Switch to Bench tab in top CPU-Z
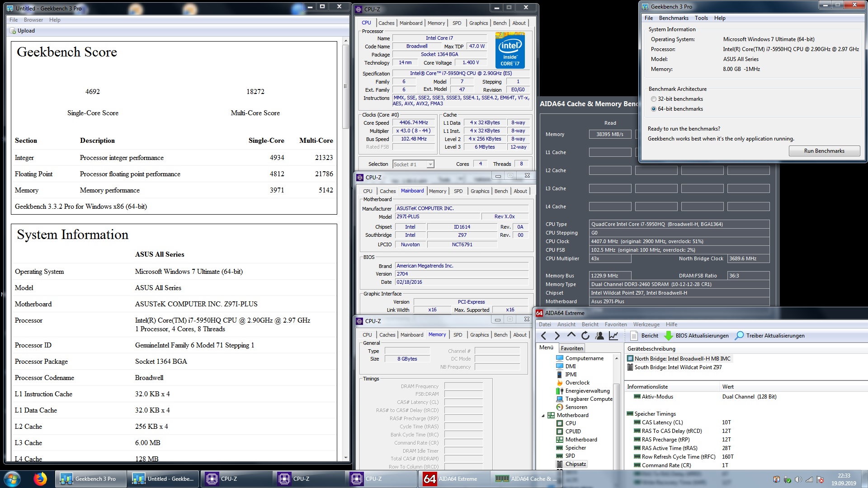 [500, 23]
